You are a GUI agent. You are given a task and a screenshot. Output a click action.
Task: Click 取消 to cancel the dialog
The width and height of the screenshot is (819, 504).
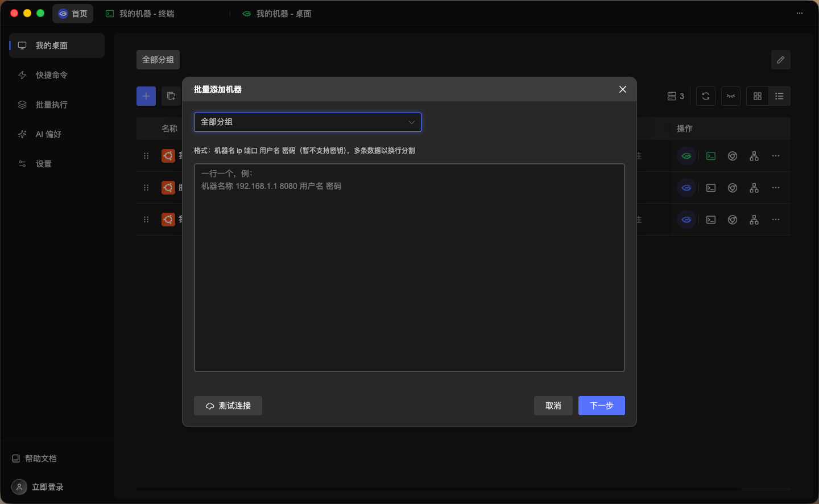click(553, 406)
